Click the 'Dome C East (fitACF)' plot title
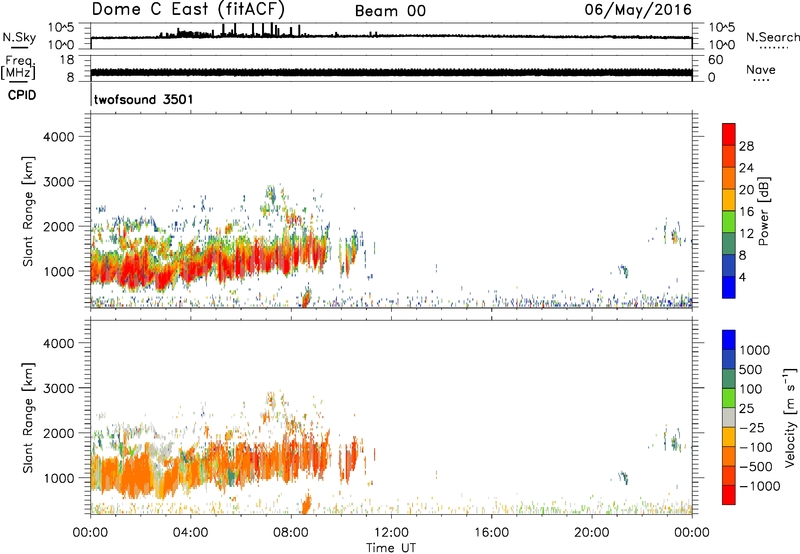800x554 pixels. coord(188,9)
